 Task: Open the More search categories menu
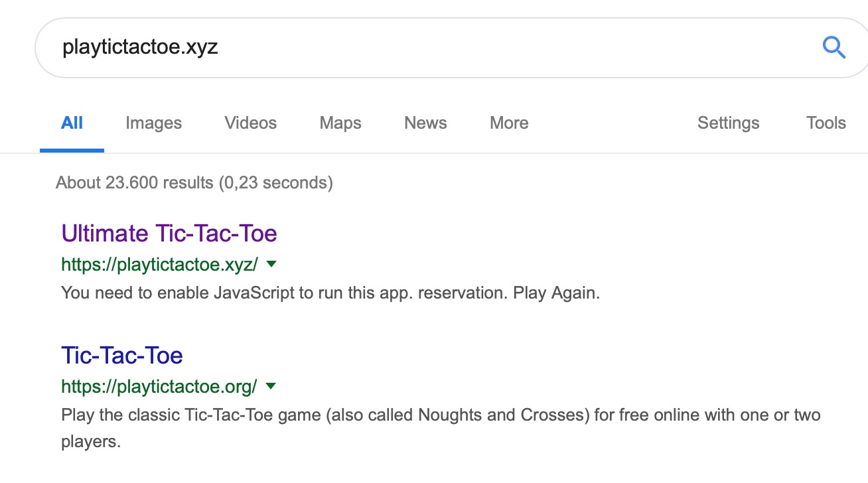click(x=508, y=123)
